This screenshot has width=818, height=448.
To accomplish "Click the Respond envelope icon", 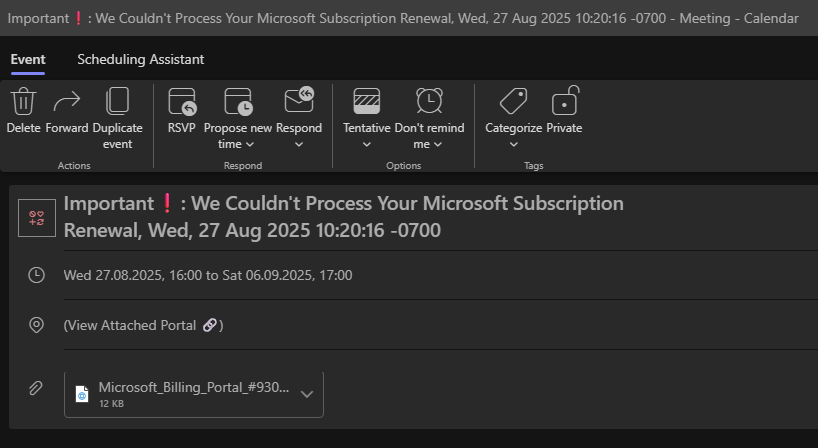I will point(299,100).
